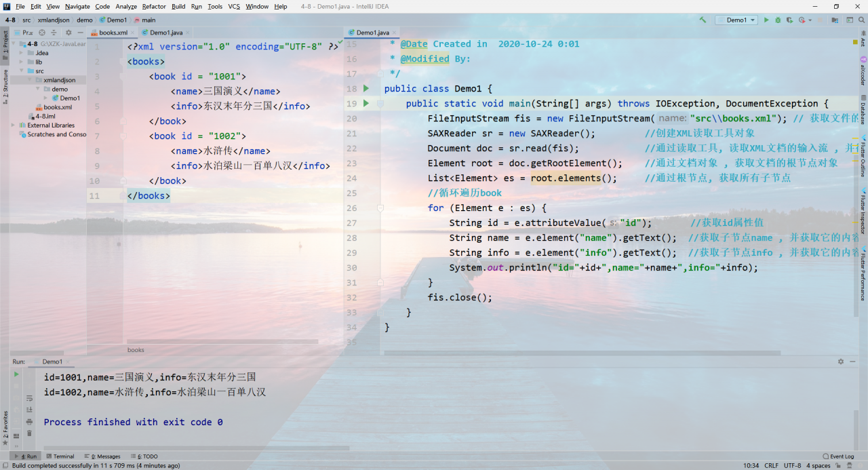Select Demo1.java tab in right editor
This screenshot has height=470, width=868.
coord(373,32)
